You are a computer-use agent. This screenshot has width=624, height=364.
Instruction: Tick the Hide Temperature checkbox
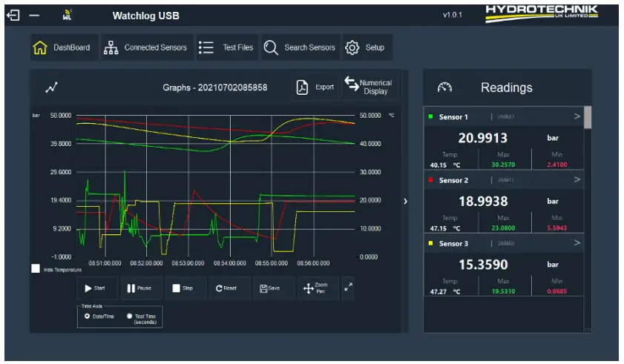pyautogui.click(x=36, y=268)
